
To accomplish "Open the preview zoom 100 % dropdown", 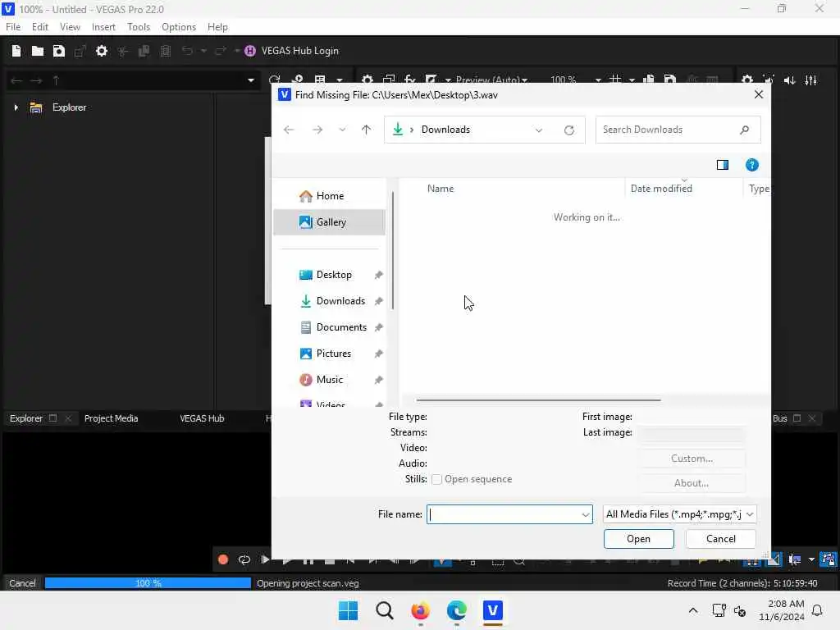I will click(597, 80).
